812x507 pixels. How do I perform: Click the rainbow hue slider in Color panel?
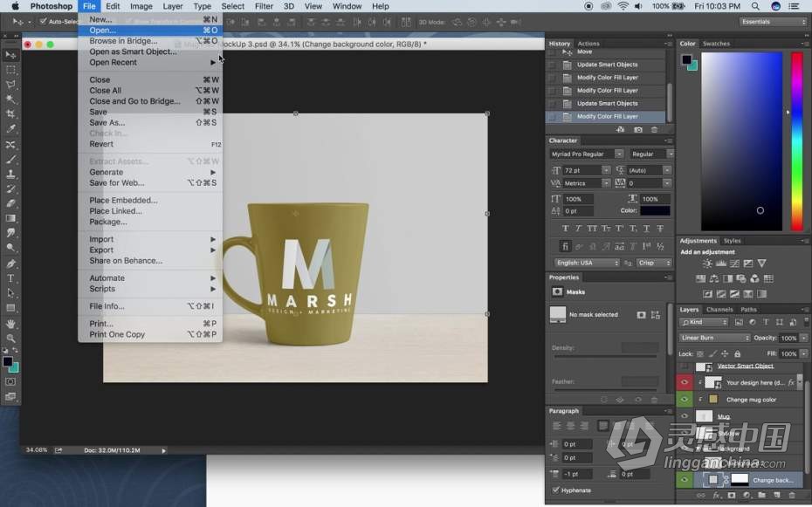(x=796, y=140)
